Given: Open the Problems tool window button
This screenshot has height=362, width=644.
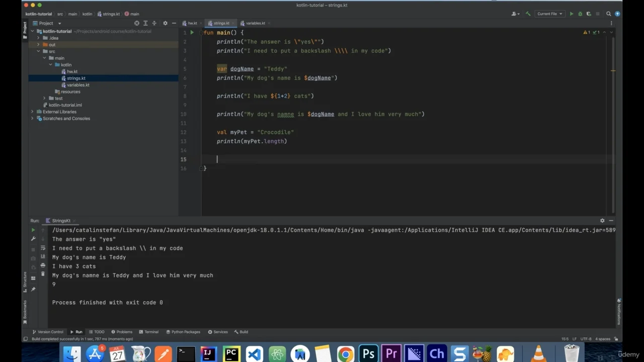Looking at the screenshot, I should (x=122, y=332).
